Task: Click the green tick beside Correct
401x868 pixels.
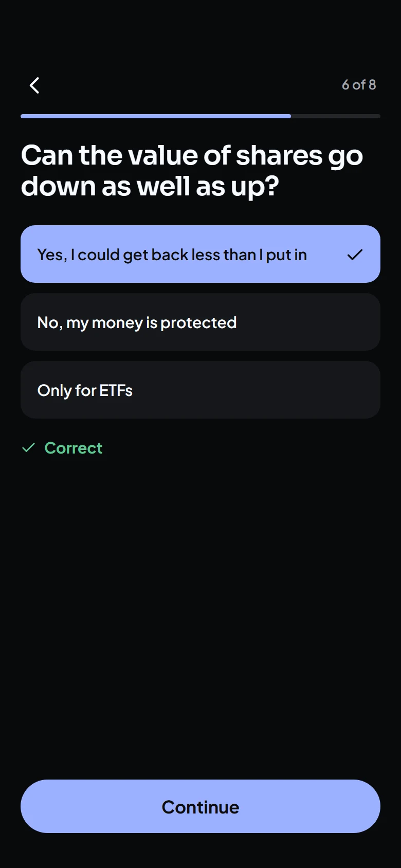Action: click(x=28, y=448)
